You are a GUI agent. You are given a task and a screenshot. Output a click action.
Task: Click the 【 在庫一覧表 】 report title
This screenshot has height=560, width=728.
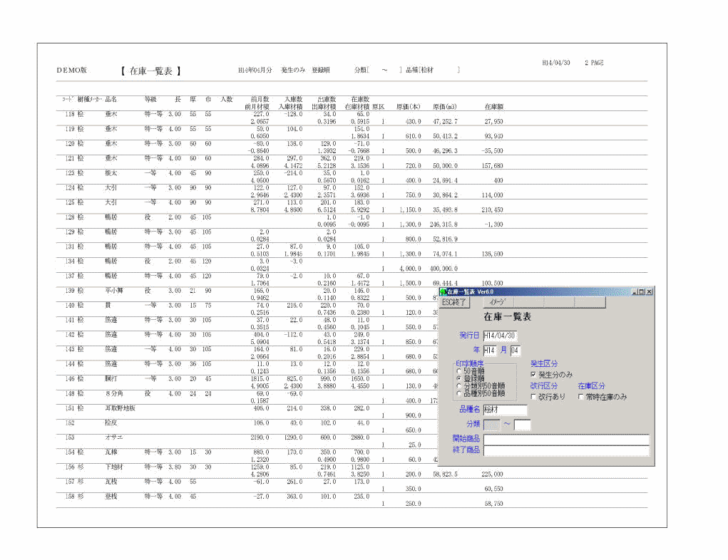[151, 71]
